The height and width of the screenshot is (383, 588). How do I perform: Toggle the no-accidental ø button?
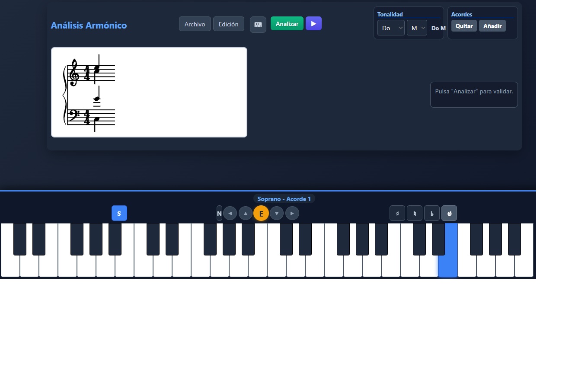pos(449,213)
